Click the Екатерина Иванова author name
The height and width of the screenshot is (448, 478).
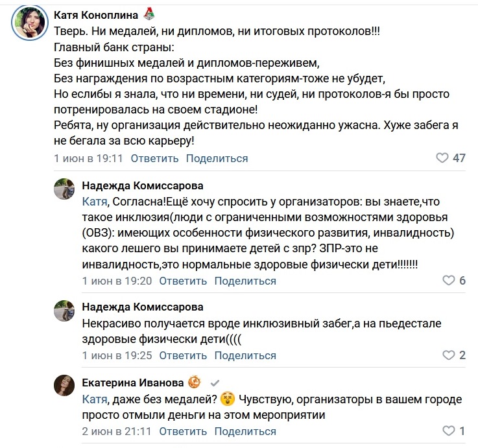click(x=132, y=382)
